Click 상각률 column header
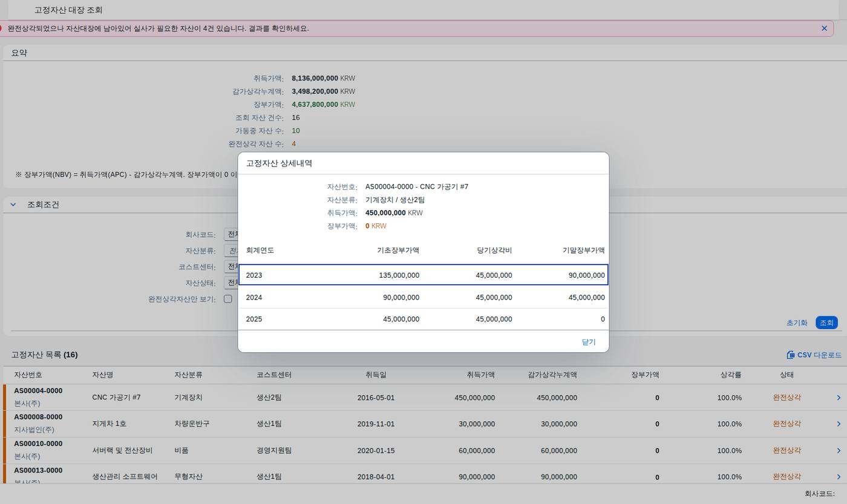The width and height of the screenshot is (847, 504). 731,375
